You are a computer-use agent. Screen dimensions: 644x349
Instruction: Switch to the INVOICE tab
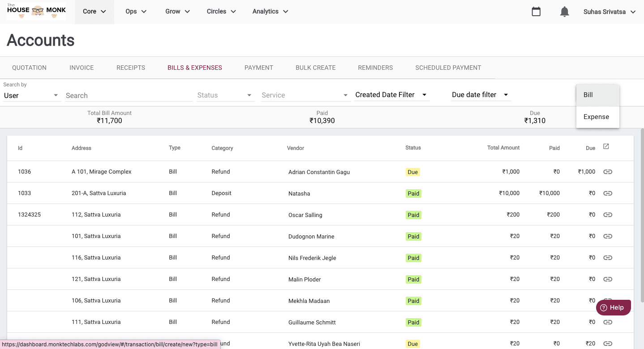pos(82,68)
